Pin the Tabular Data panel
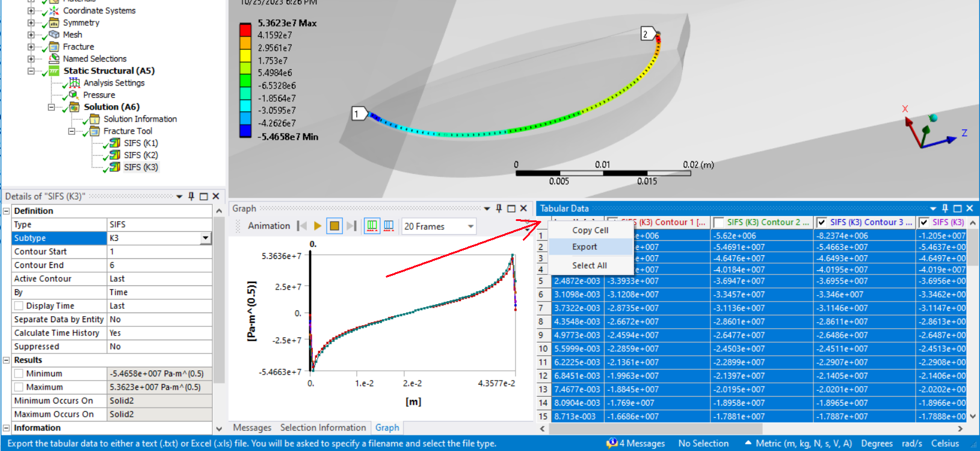980x451 pixels. [x=945, y=208]
